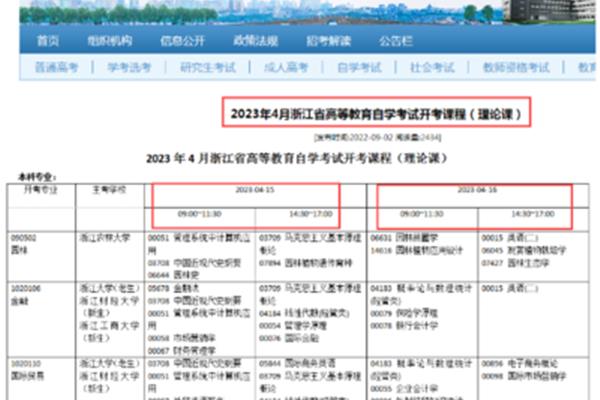Click 00015 英语(二) in the 园林 row
Image resolution: width=600 pixels, height=400 pixels.
coord(510,238)
